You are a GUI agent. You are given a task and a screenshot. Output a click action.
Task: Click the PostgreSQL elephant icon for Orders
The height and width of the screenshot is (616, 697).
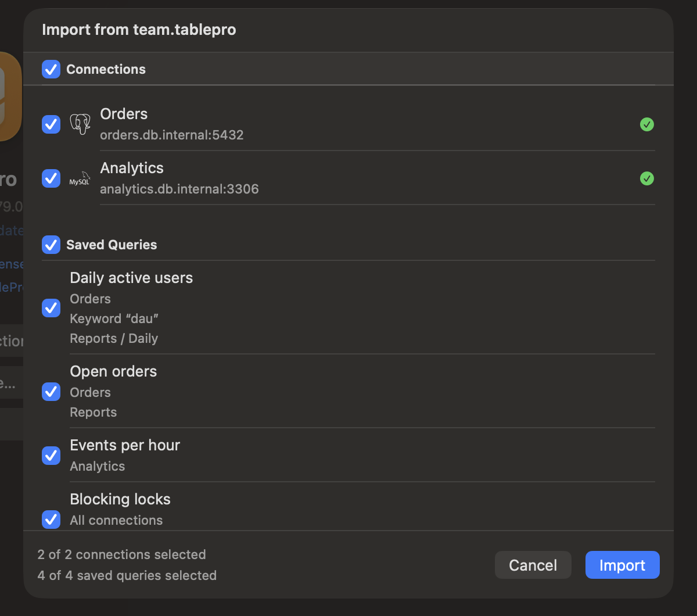[x=80, y=124]
